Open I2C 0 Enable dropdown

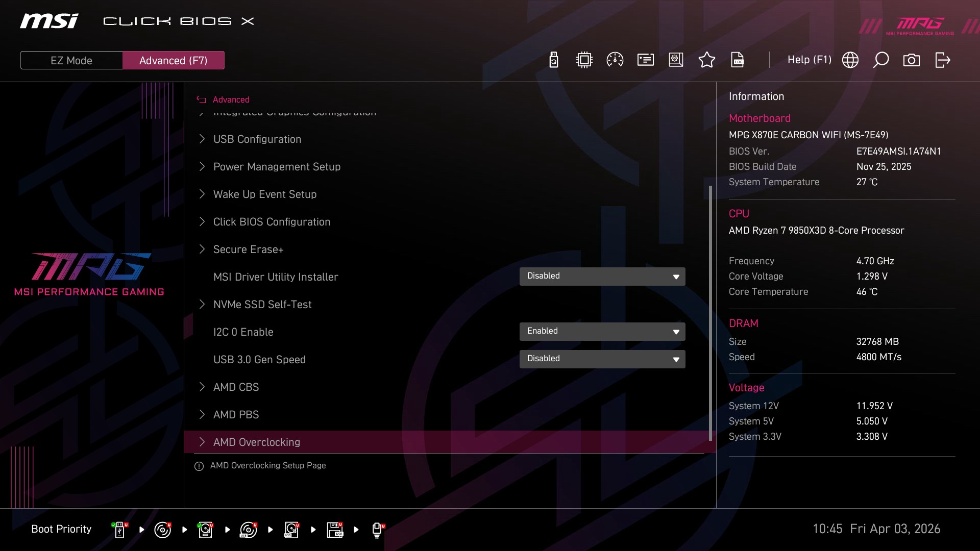click(602, 332)
